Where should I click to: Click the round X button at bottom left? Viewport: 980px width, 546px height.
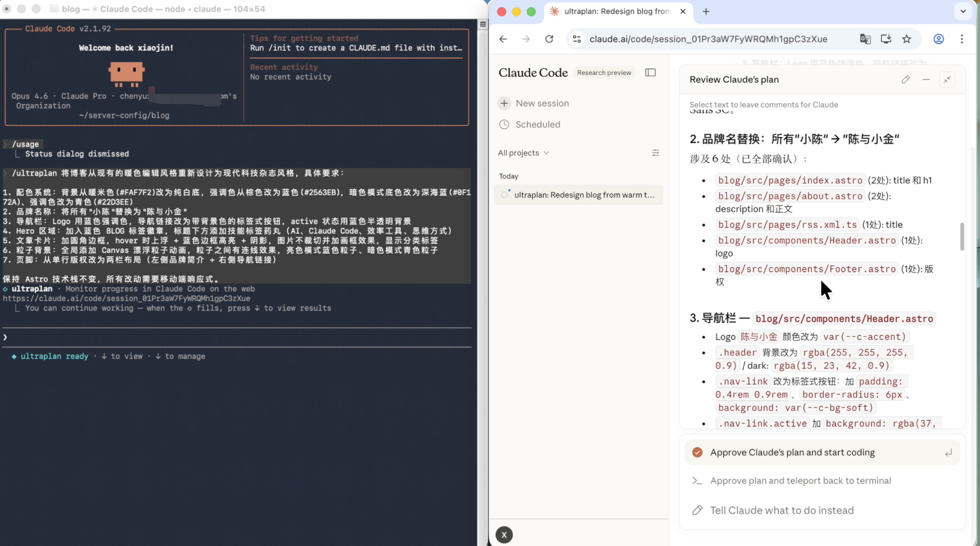pyautogui.click(x=504, y=535)
